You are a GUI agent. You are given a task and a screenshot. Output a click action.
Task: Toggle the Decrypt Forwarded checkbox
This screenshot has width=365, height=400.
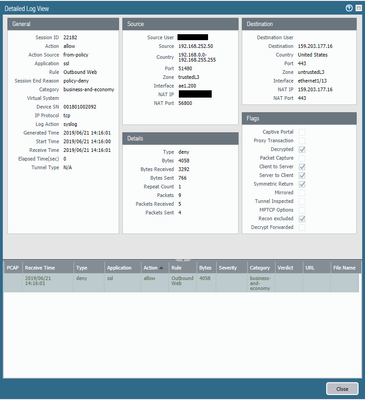point(302,227)
